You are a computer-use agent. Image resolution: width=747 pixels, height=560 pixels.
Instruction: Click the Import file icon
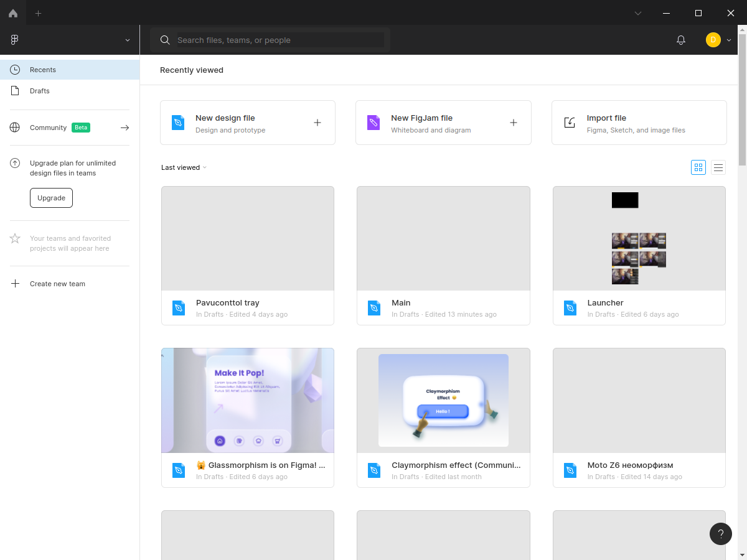click(570, 123)
